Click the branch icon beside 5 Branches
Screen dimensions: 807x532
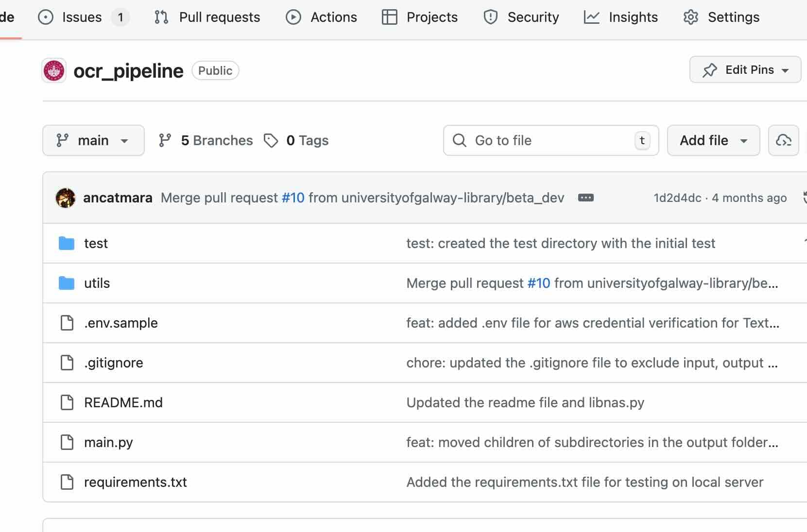pyautogui.click(x=165, y=141)
